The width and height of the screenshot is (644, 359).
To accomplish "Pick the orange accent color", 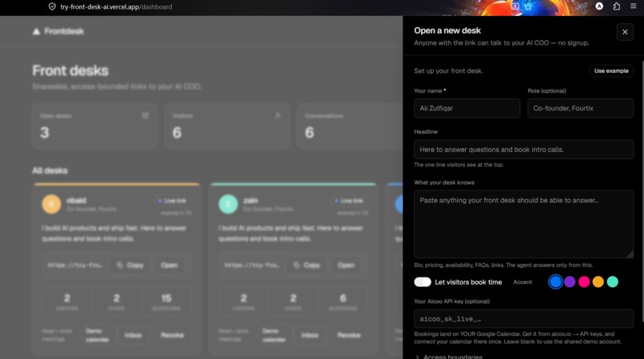I will coord(598,281).
